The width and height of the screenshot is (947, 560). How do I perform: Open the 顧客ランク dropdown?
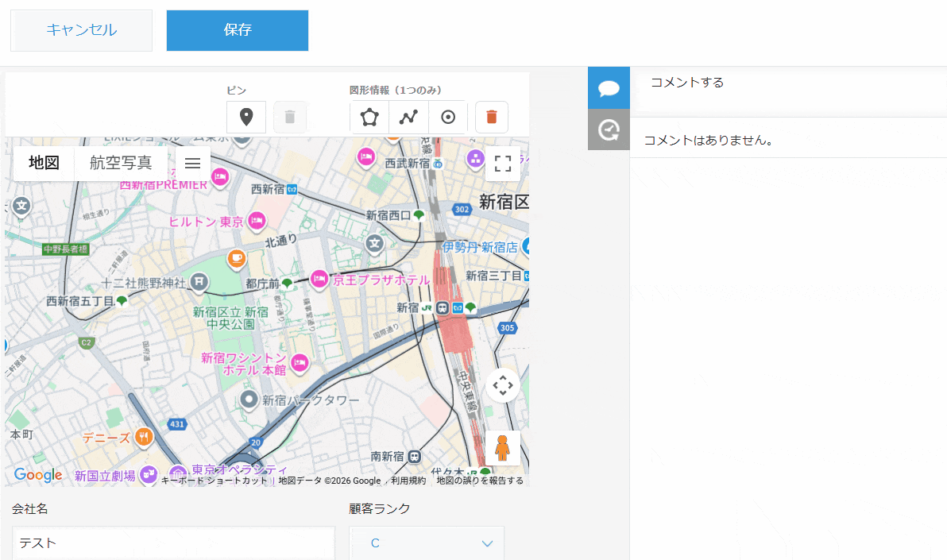click(427, 543)
